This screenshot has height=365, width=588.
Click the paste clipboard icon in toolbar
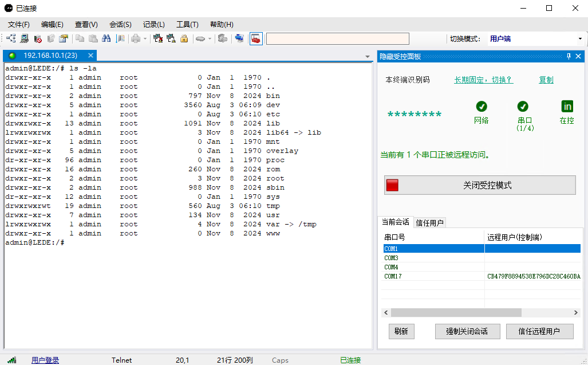click(x=93, y=39)
